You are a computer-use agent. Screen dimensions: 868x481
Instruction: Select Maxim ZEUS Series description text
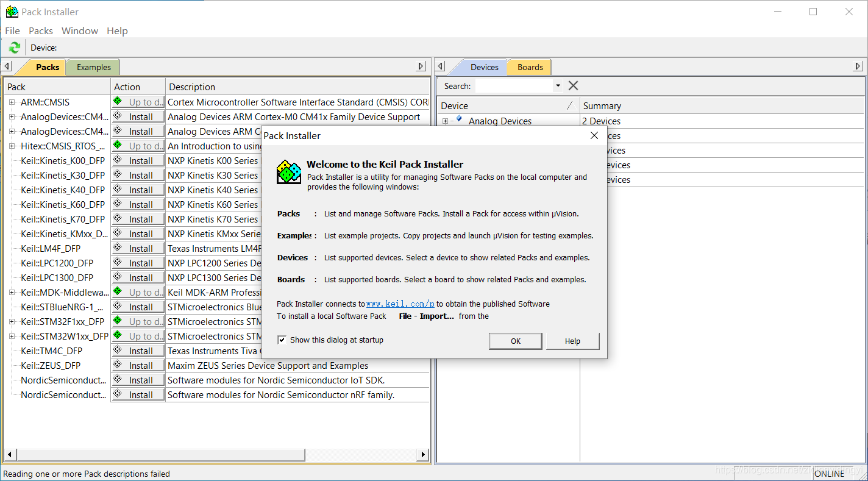coord(268,365)
